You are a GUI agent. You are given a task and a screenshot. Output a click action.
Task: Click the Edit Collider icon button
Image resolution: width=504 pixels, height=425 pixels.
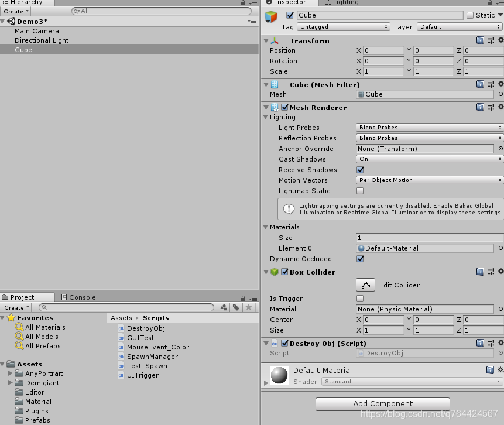pyautogui.click(x=366, y=285)
